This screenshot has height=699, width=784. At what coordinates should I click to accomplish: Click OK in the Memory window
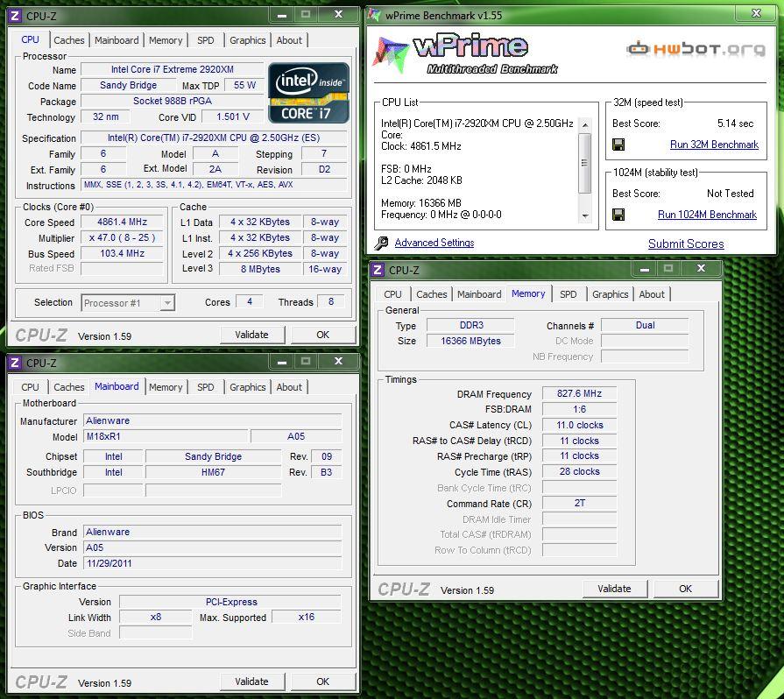click(x=686, y=589)
